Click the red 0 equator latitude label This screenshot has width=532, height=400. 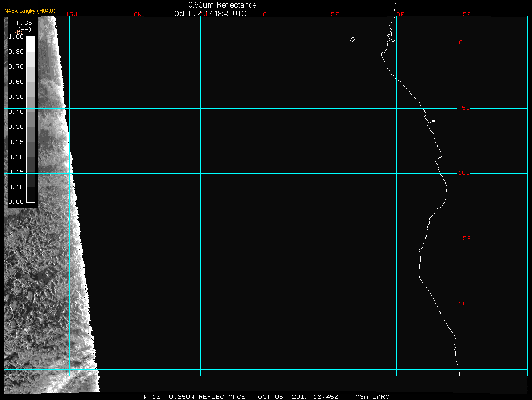(461, 43)
